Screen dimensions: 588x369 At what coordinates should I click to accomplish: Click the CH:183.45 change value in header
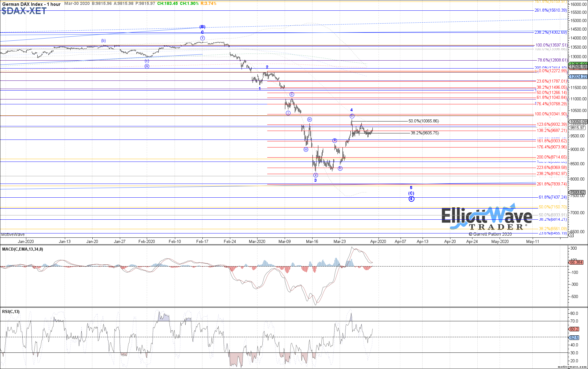coord(168,4)
